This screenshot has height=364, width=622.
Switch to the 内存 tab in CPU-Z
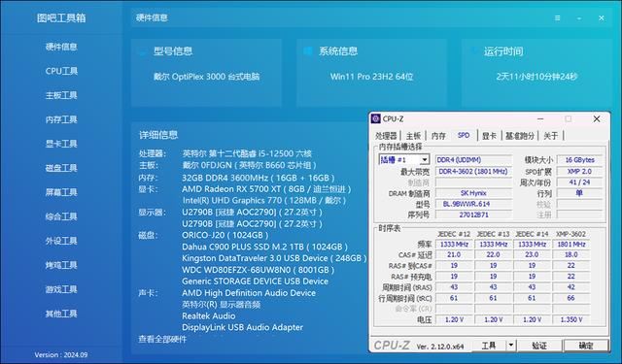(438, 136)
